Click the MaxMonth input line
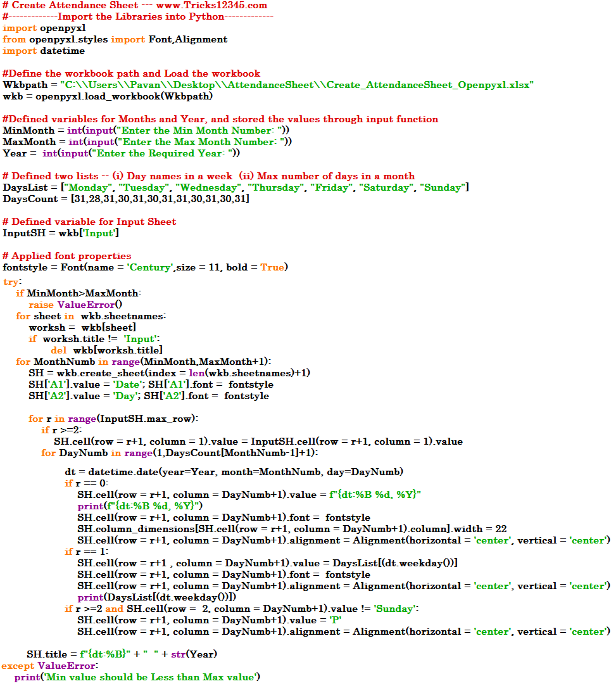 148,143
